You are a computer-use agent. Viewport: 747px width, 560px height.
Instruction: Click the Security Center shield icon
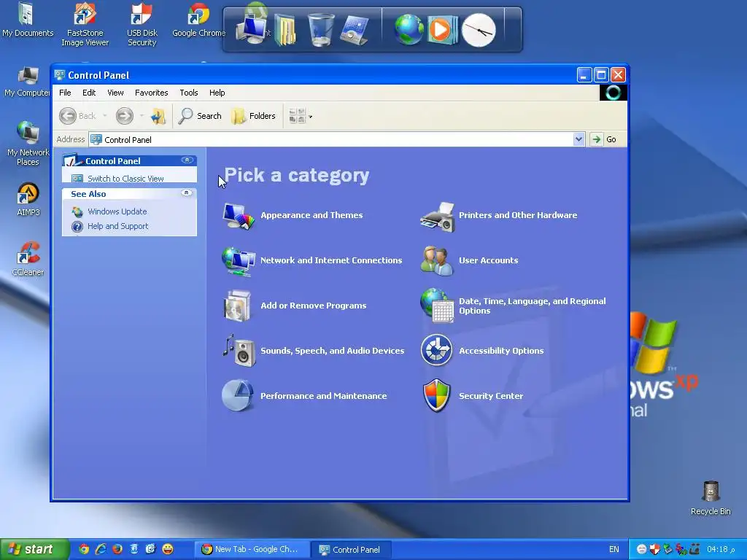click(436, 395)
